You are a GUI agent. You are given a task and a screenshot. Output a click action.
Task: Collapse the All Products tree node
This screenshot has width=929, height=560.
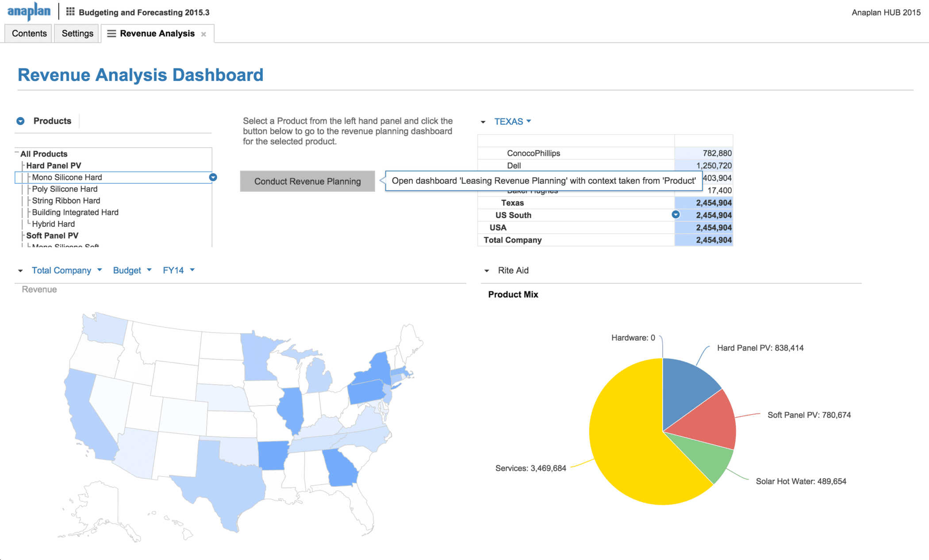click(17, 153)
